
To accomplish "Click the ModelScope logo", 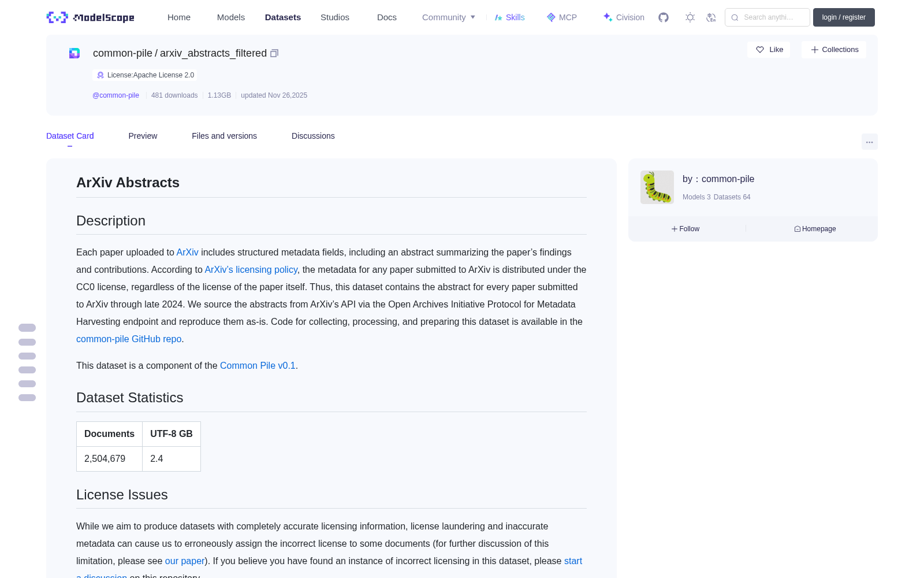I will point(90,17).
